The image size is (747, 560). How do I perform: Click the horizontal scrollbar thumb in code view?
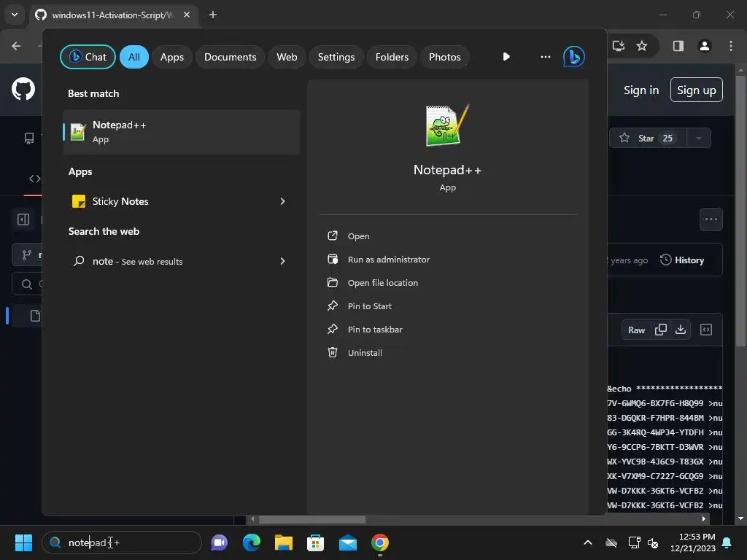[312, 519]
